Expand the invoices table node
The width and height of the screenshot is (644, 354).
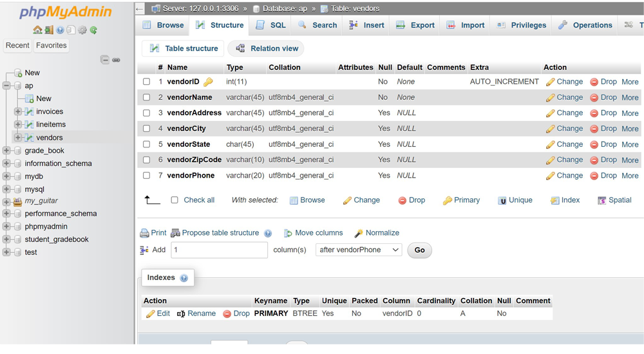click(x=17, y=112)
